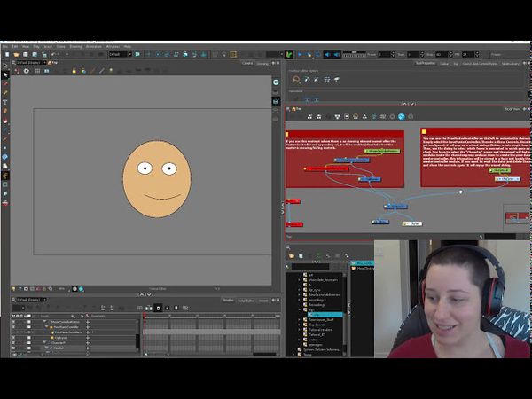The height and width of the screenshot is (399, 532).
Task: Click the yellow folder icon in Library panel
Action: (x=291, y=255)
